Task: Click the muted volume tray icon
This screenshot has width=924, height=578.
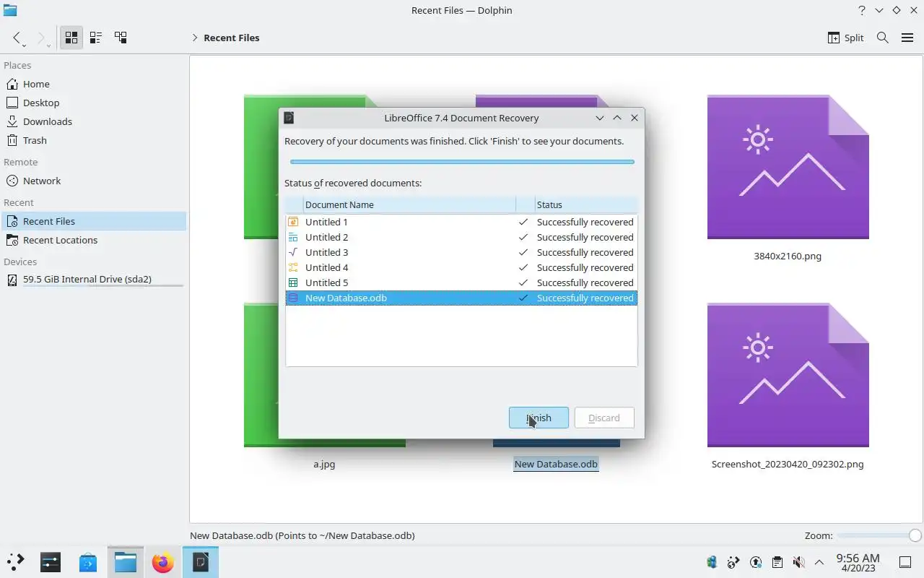Action: pos(798,562)
